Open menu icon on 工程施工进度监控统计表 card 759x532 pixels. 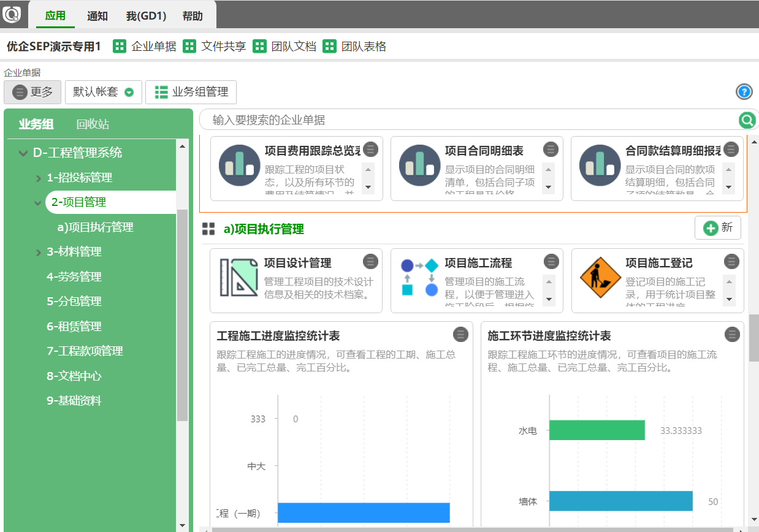(x=460, y=334)
